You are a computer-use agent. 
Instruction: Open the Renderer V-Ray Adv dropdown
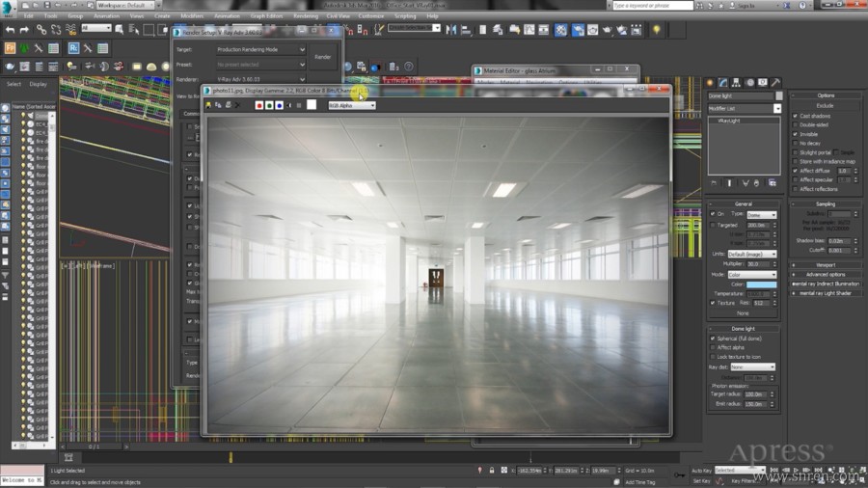260,79
